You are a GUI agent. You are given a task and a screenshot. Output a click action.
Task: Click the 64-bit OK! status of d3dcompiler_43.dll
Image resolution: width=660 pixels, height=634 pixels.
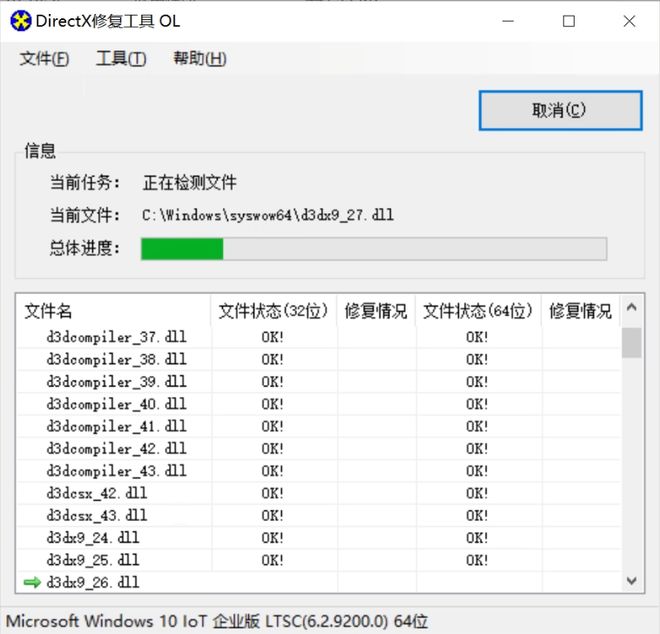pos(477,471)
